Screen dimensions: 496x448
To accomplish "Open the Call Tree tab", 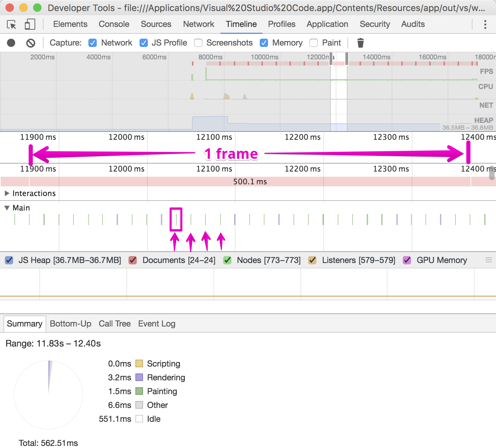I will pyautogui.click(x=115, y=324).
